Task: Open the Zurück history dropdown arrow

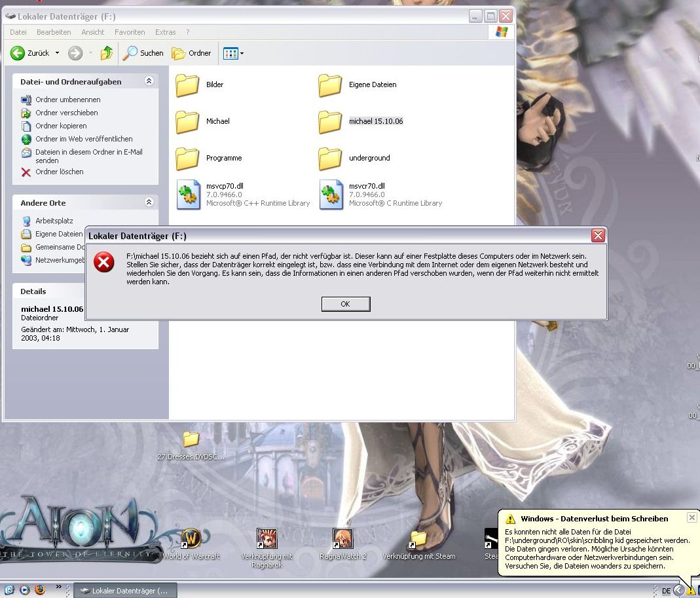Action: coord(57,53)
